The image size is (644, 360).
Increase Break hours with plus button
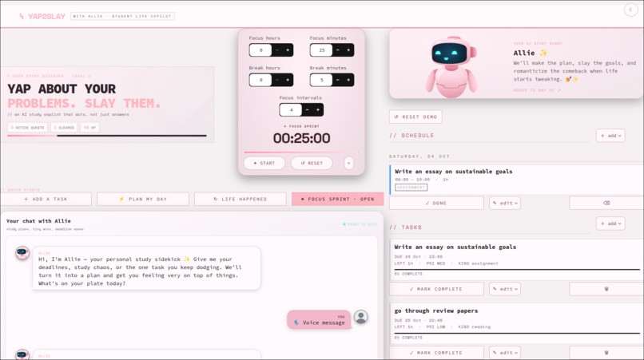point(288,80)
